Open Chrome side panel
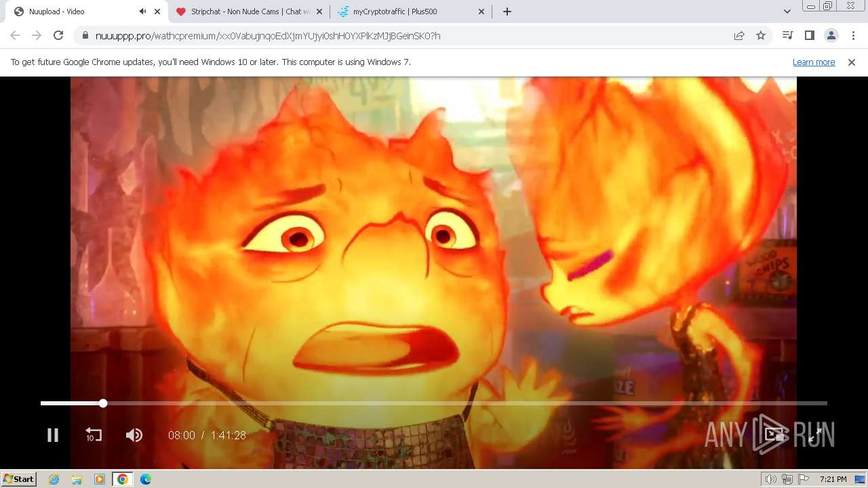Screen dimensions: 868x488 click(809, 35)
